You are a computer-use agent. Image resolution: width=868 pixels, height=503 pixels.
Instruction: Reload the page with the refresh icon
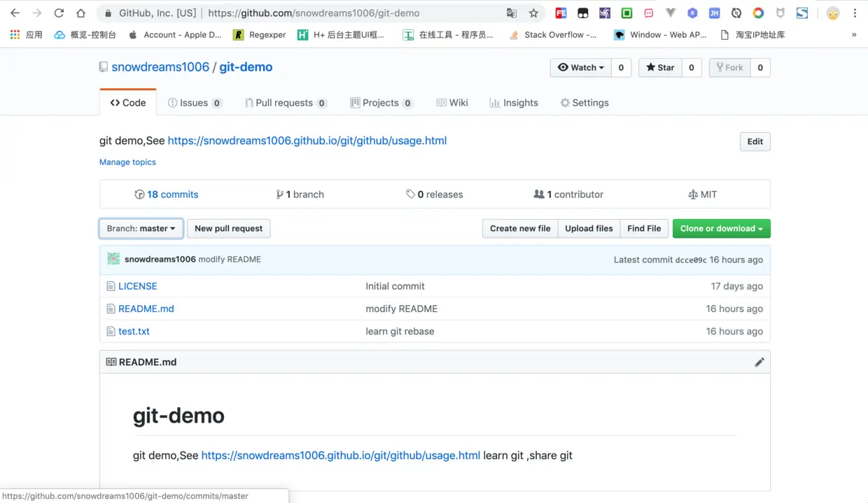[x=59, y=12]
